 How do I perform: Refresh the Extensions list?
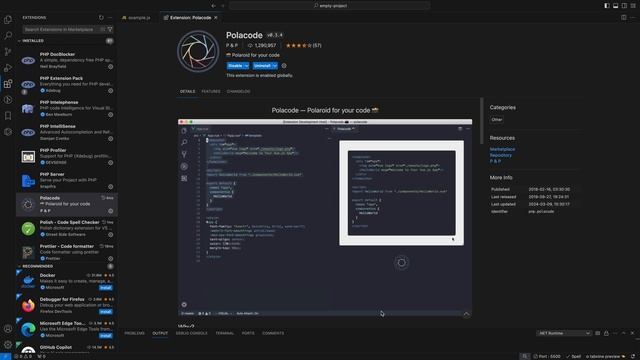tap(101, 18)
